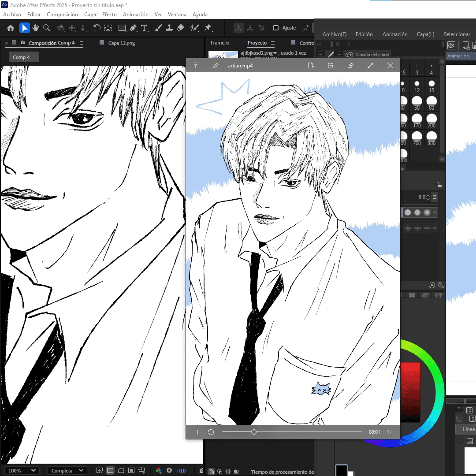Click keep-on-top arrow icon in artian.mp4 player
This screenshot has width=476, height=476.
196,65
